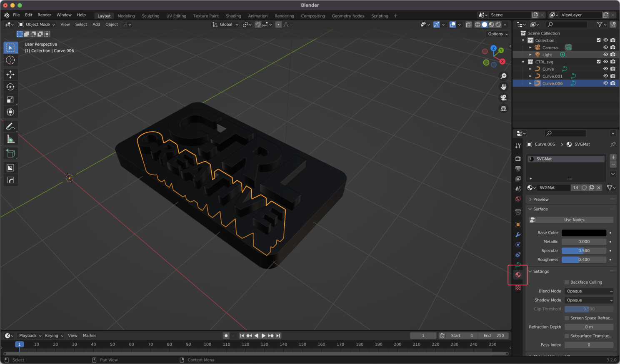Image resolution: width=620 pixels, height=364 pixels.
Task: Play the animation forward
Action: point(263,336)
